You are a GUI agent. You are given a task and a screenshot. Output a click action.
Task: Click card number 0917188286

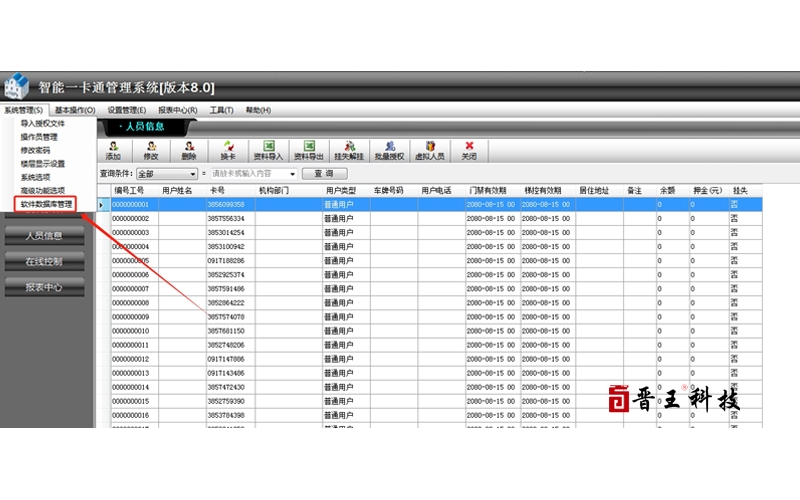pyautogui.click(x=226, y=260)
